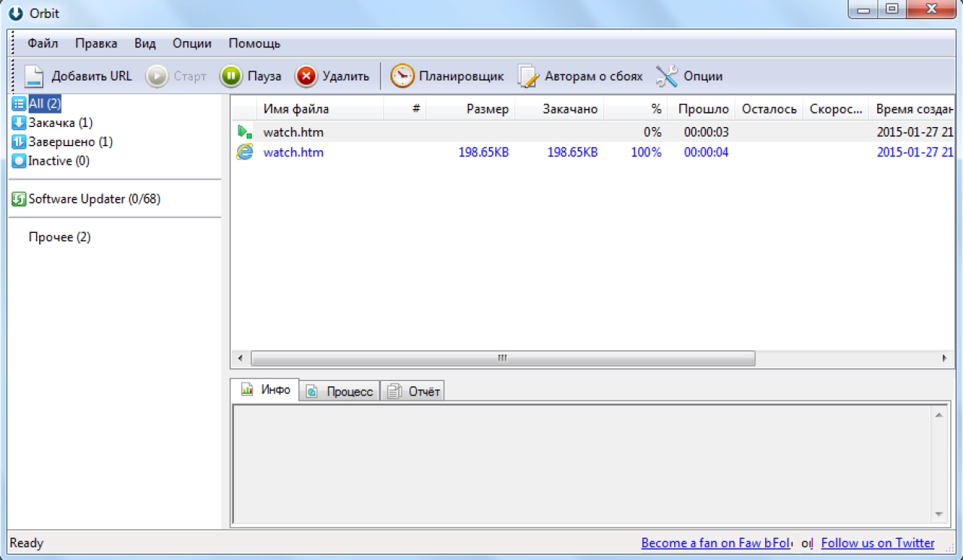The image size is (963, 560).
Task: Open the Помощь menu
Action: 254,44
